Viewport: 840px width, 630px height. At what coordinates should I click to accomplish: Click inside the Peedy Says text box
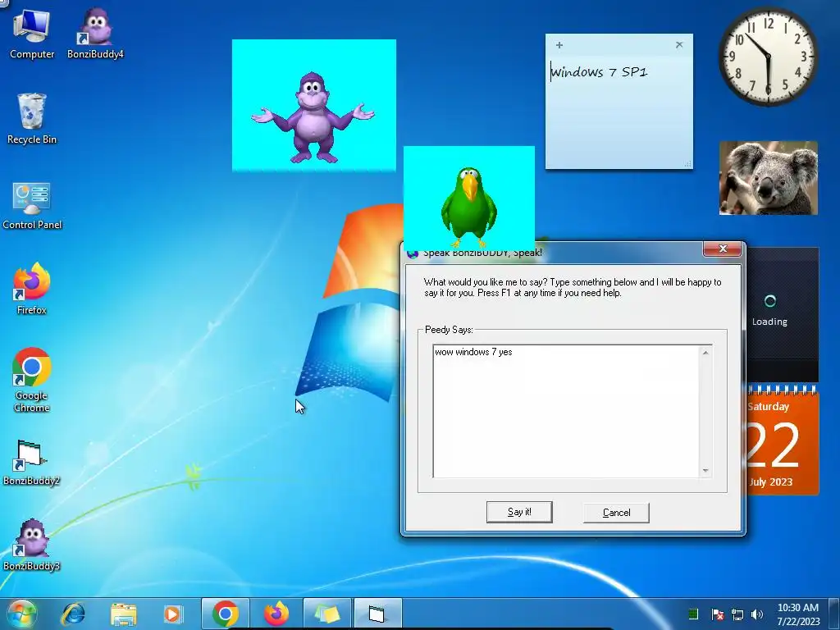pos(566,412)
